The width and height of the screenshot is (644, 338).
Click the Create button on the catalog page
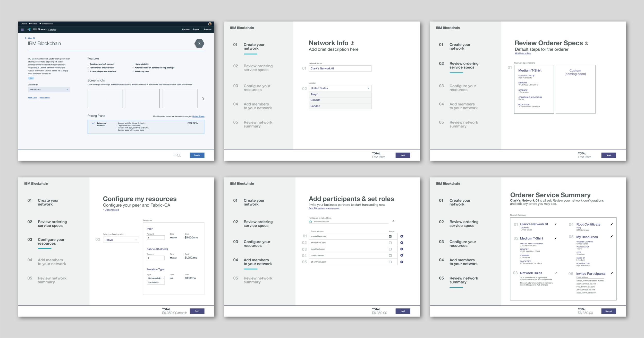tap(197, 155)
